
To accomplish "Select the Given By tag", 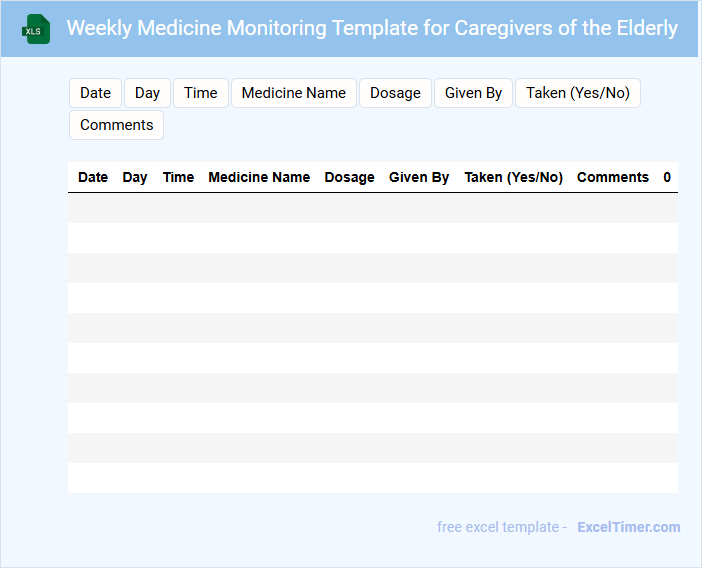I will click(x=473, y=93).
